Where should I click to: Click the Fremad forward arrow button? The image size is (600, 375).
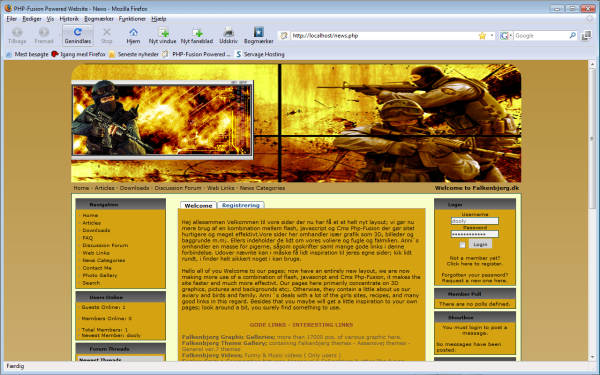[x=44, y=35]
